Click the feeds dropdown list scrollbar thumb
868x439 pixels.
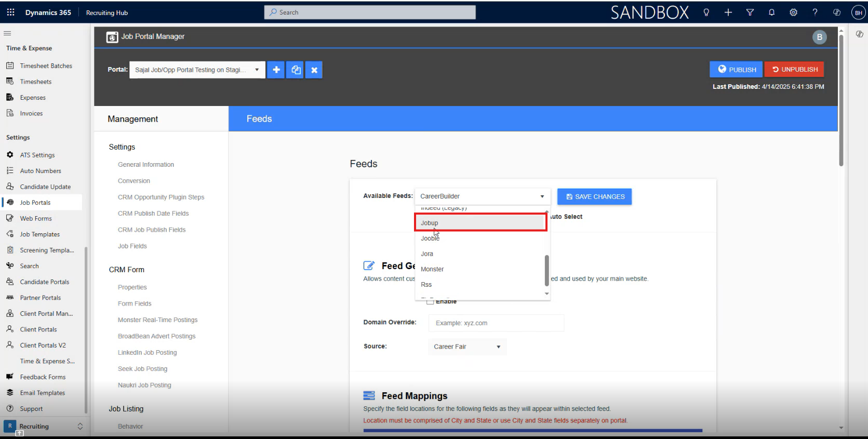point(546,270)
